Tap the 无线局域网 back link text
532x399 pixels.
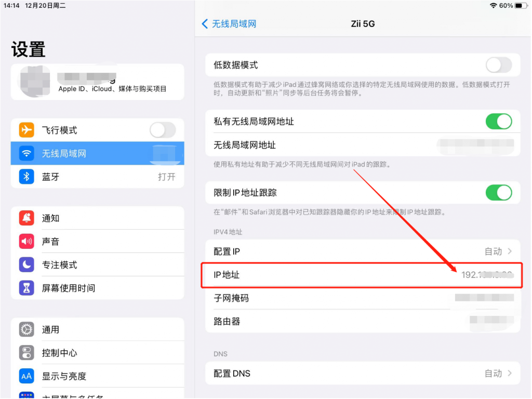[x=234, y=24]
